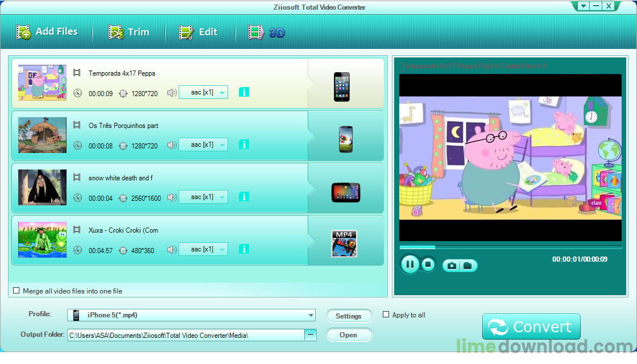
Task: Pause the preview playback
Action: tap(410, 264)
